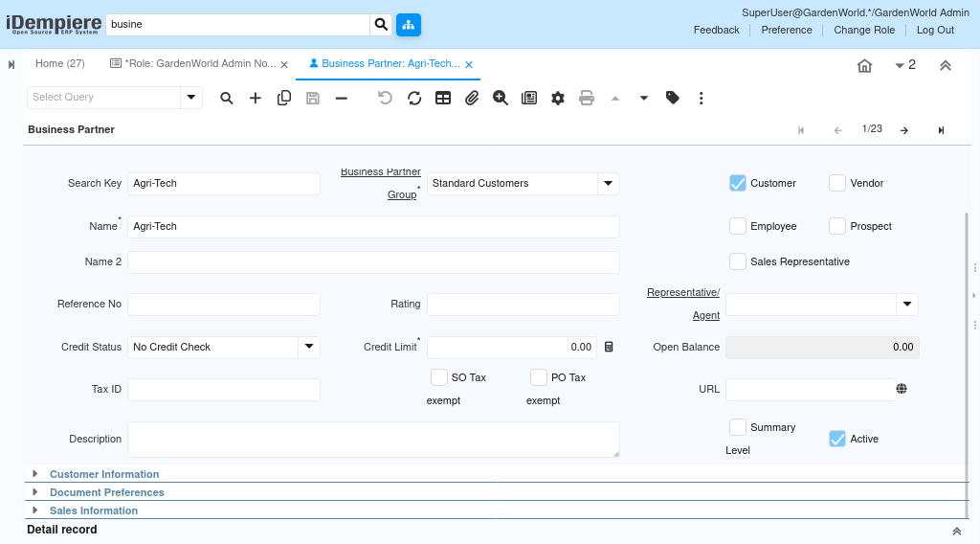Open the Preference link
The width and height of the screenshot is (980, 544).
[787, 30]
